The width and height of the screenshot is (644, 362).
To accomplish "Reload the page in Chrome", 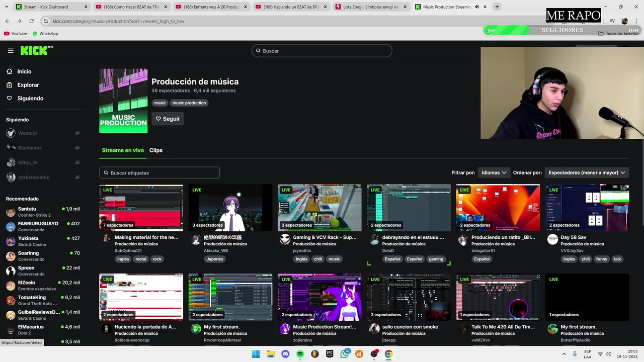I will click(31, 21).
